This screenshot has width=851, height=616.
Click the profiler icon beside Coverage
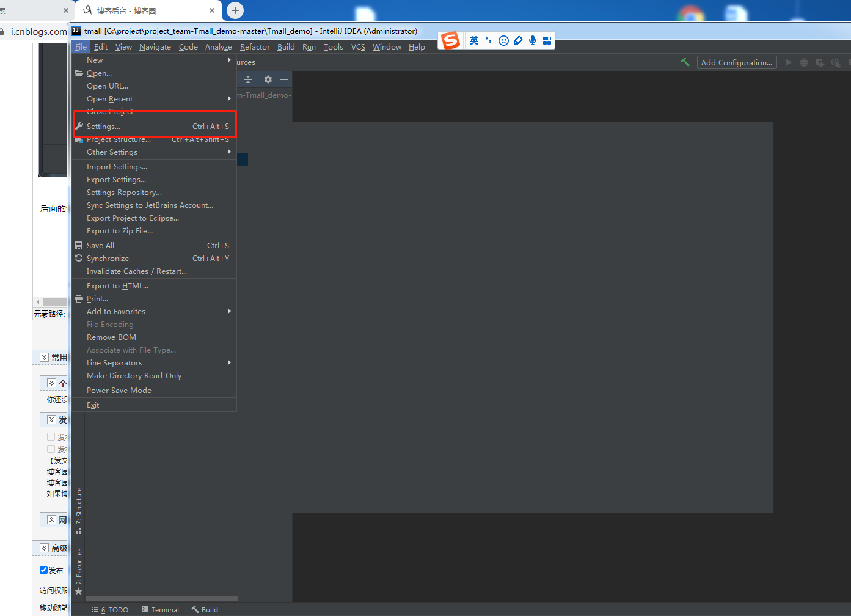[x=836, y=62]
